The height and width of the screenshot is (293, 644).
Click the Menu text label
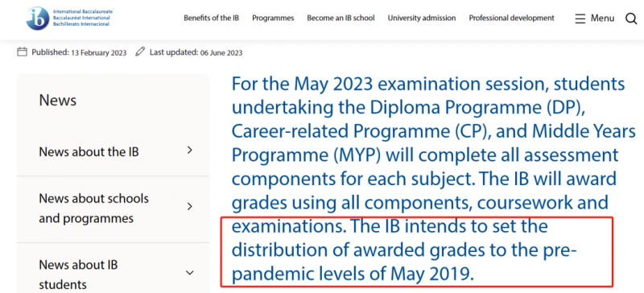[x=602, y=18]
